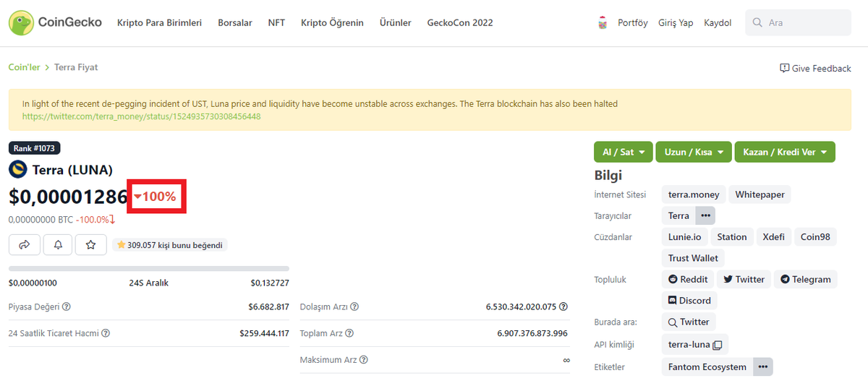Open the Whitepaper link
The width and height of the screenshot is (868, 386).
coord(759,194)
